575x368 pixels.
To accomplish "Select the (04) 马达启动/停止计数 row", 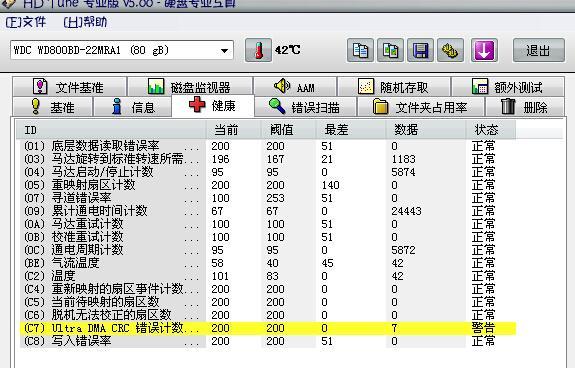I will tap(268, 172).
